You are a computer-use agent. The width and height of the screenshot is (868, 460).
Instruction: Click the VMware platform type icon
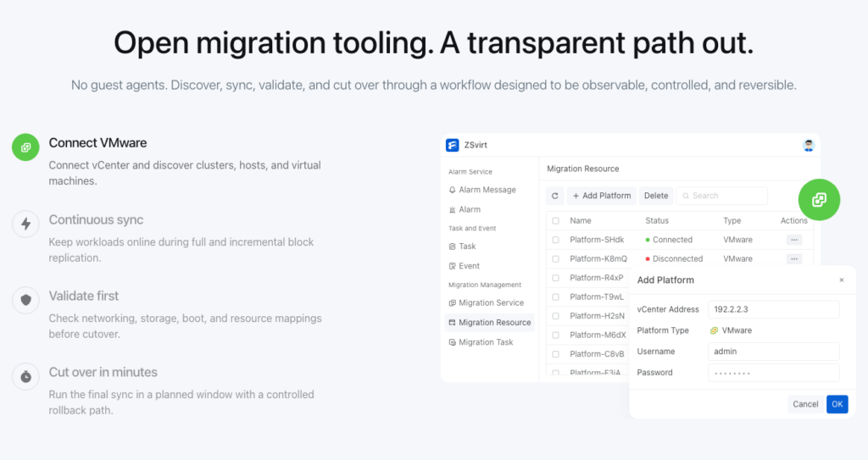(714, 330)
